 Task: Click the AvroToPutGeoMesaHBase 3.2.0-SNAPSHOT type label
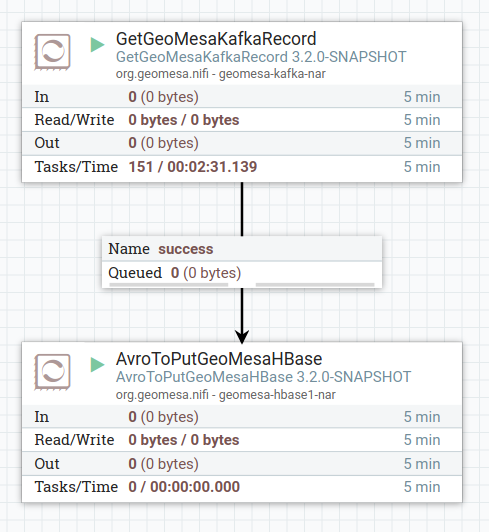pyautogui.click(x=263, y=377)
